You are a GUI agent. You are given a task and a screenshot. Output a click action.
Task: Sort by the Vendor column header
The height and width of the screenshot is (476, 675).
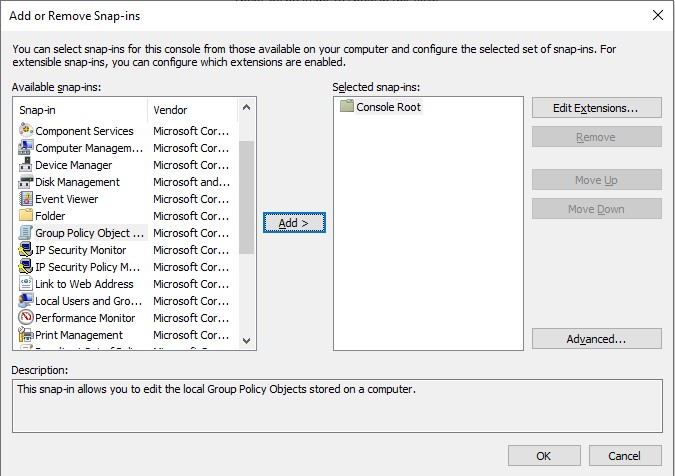(x=193, y=110)
